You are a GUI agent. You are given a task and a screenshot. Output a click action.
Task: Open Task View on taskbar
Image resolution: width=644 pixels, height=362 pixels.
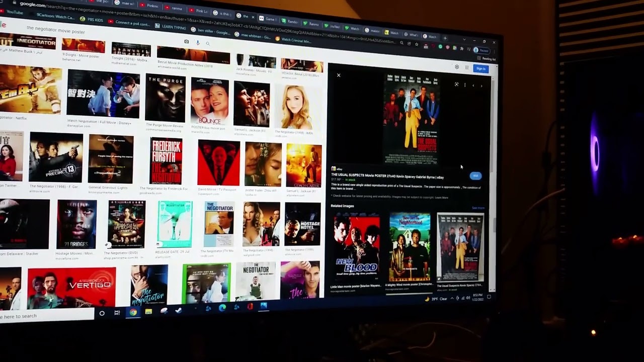coord(117,313)
